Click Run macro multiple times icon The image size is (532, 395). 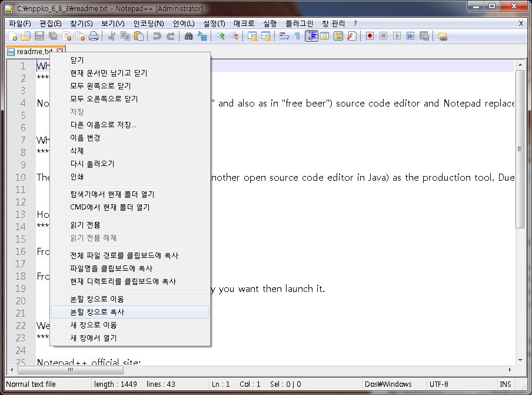coord(411,36)
